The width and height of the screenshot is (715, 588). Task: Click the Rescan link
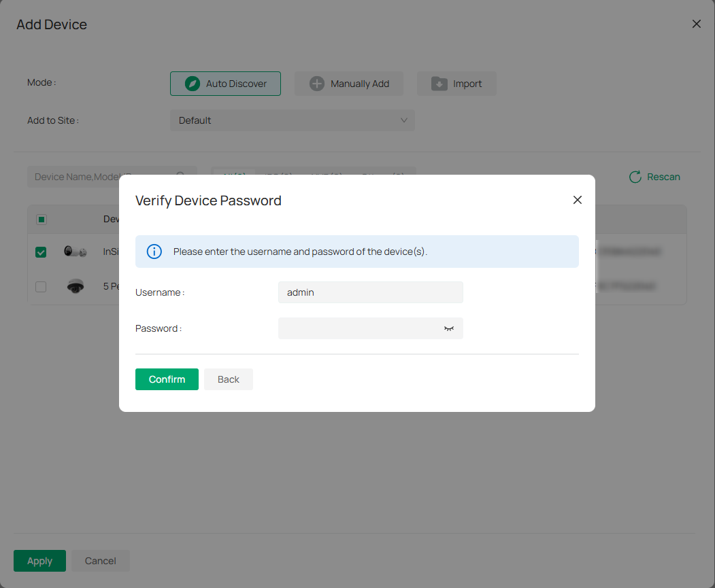[x=663, y=177]
